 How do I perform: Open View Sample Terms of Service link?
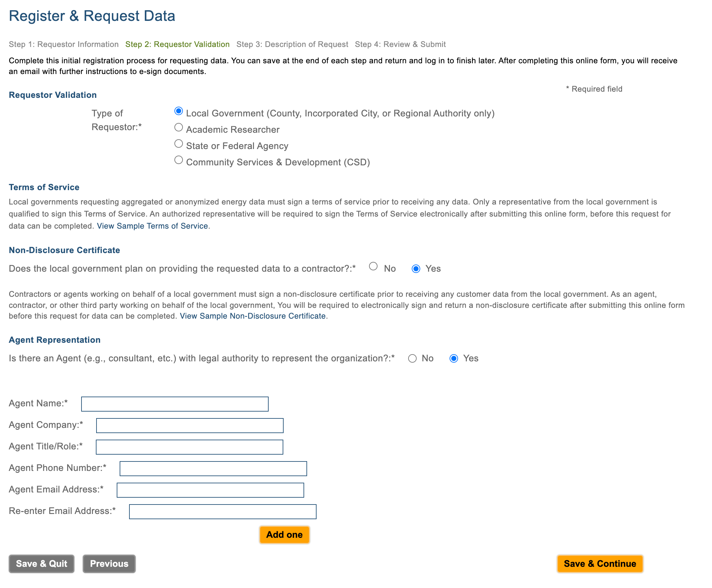click(152, 226)
